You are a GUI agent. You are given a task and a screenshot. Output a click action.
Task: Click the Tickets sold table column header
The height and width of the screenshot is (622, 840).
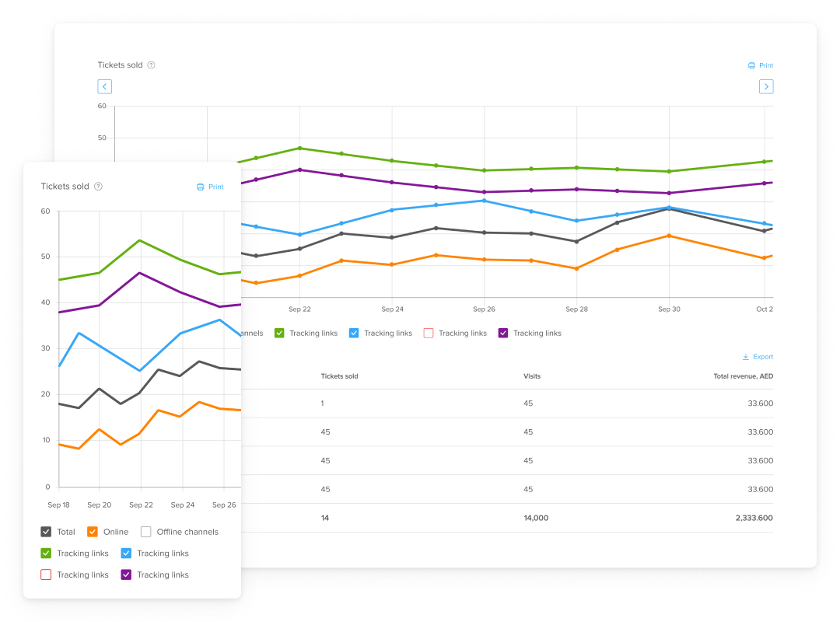pyautogui.click(x=339, y=376)
